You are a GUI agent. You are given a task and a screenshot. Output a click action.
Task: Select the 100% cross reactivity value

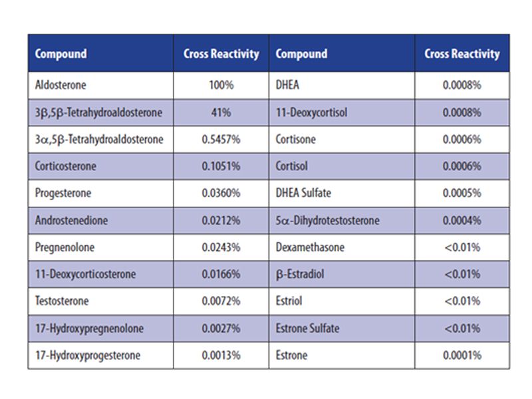(221, 86)
